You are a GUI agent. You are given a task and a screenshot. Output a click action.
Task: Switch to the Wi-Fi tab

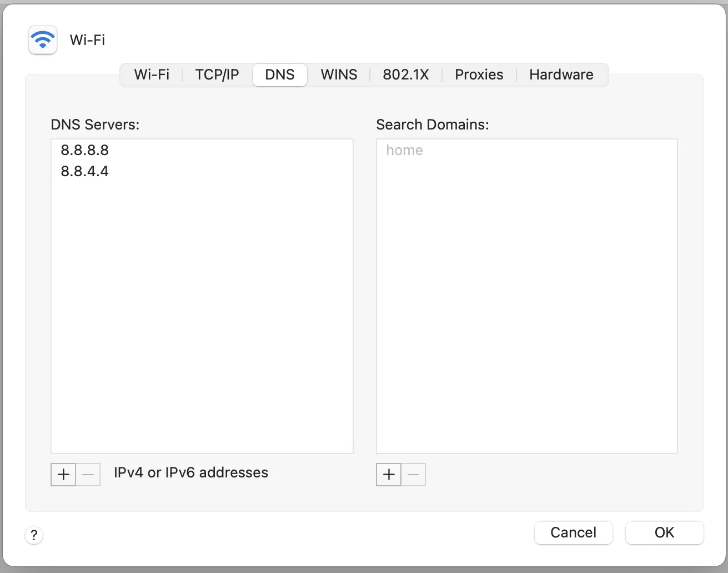tap(152, 75)
